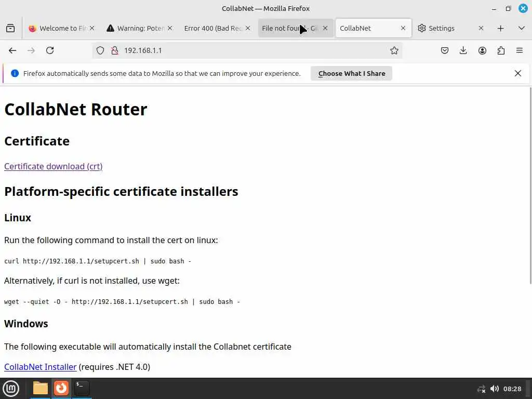Viewport: 532px width, 399px height.
Task: Open the volume control tray icon
Action: click(x=495, y=389)
